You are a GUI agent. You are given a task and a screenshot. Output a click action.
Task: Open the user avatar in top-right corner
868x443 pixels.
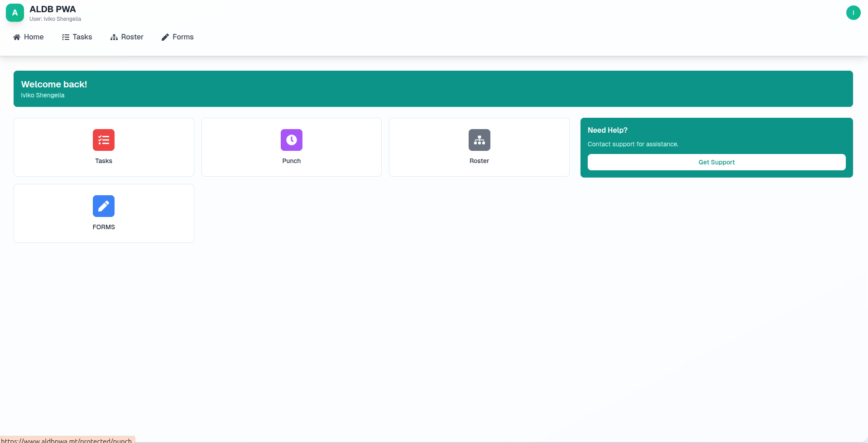tap(853, 13)
